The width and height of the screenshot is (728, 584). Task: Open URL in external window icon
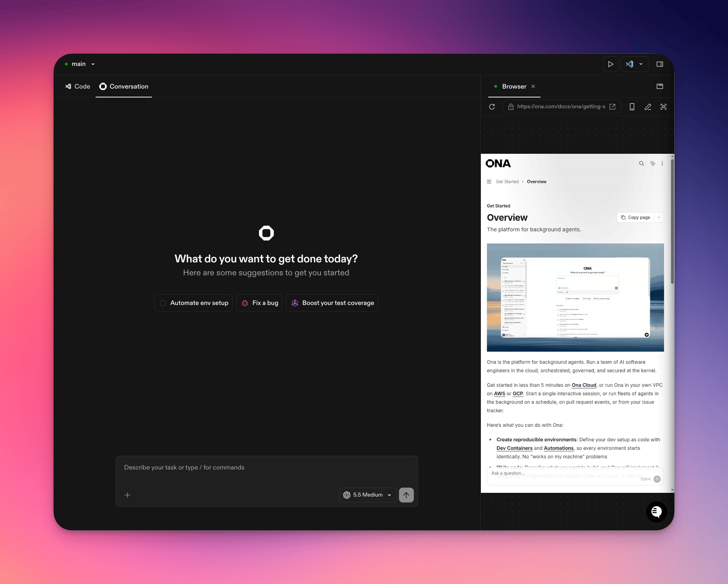612,107
